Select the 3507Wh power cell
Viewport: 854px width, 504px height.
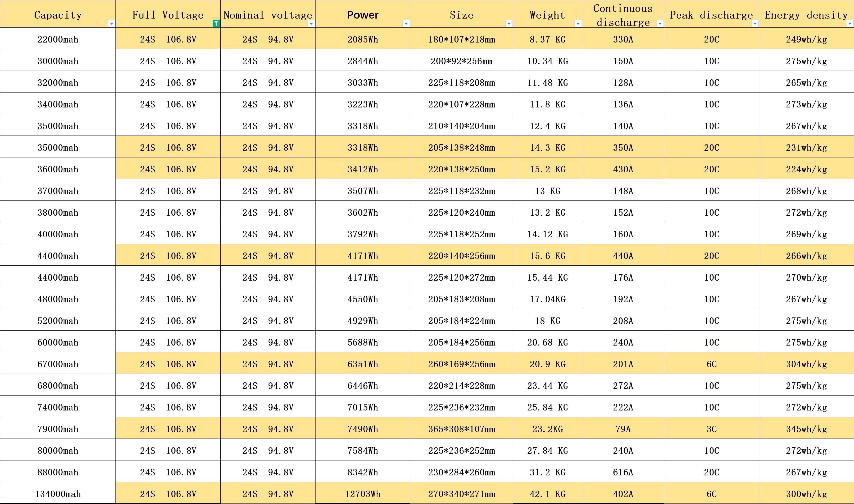click(x=363, y=190)
